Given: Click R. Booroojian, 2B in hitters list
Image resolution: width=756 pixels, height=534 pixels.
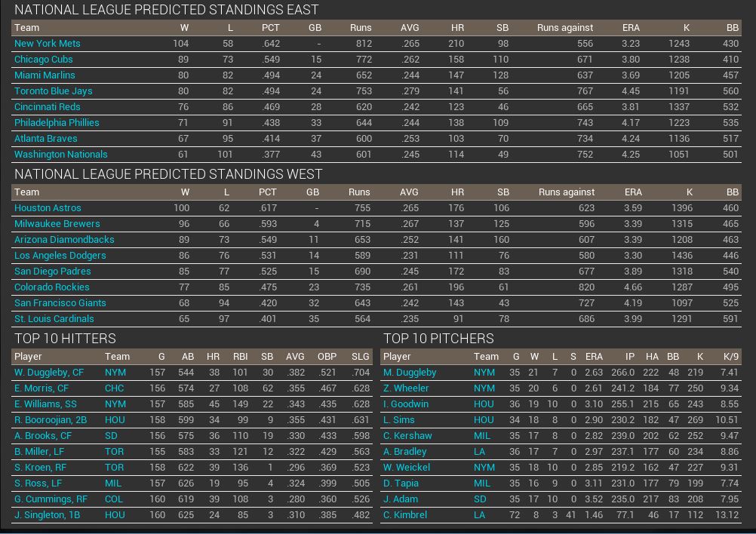Looking at the screenshot, I should [x=51, y=420].
